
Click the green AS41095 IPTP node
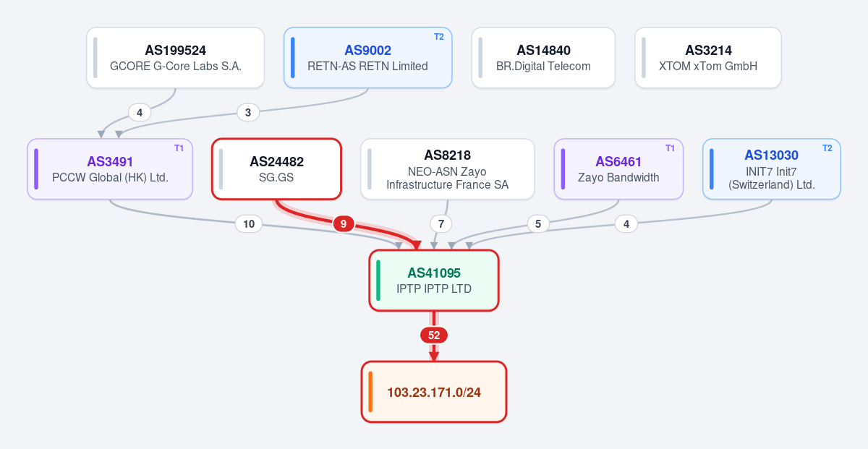434,281
